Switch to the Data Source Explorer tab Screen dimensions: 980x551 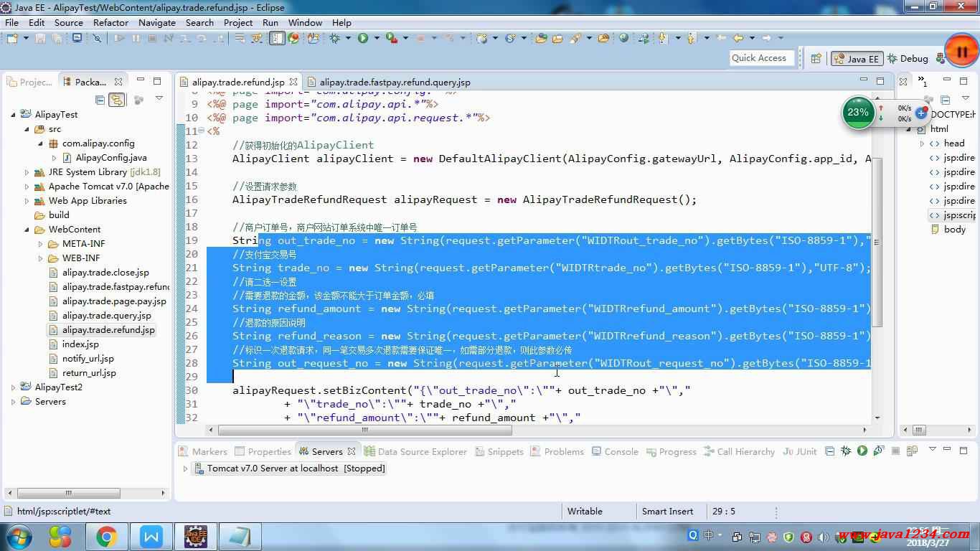coord(415,451)
